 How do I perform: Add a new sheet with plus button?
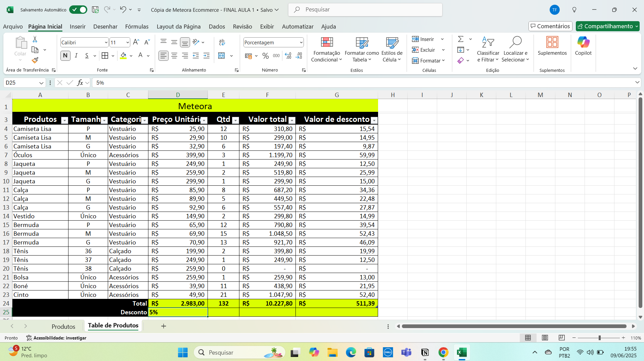point(164,326)
